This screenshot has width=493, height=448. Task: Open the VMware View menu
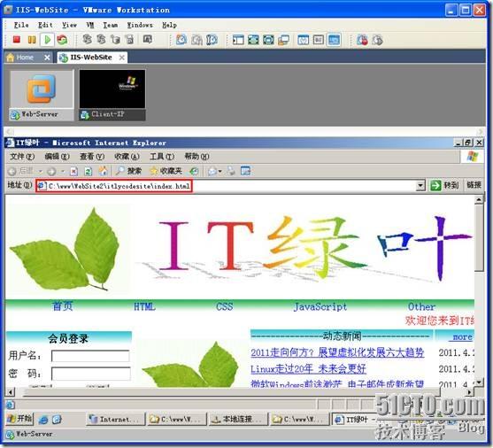(69, 25)
